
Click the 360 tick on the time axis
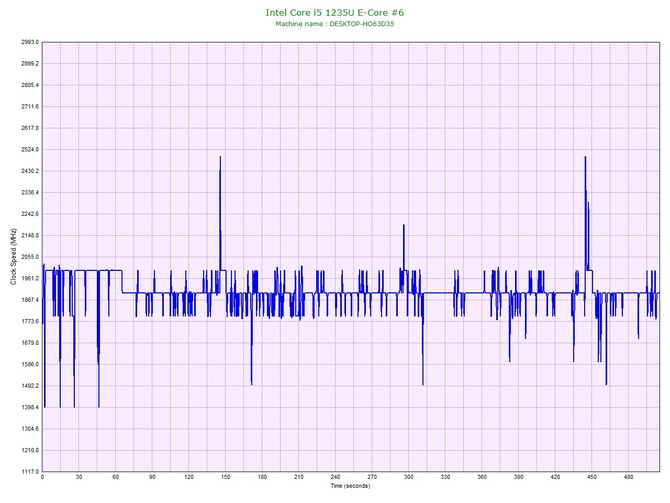(x=482, y=477)
